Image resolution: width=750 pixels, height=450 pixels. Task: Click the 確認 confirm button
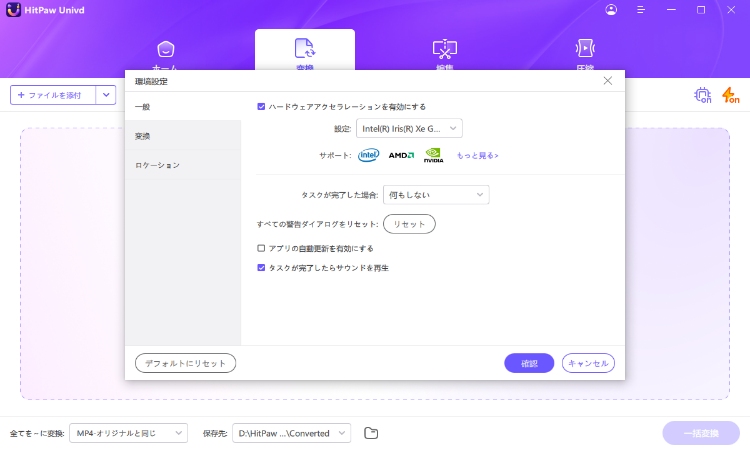[x=529, y=363]
